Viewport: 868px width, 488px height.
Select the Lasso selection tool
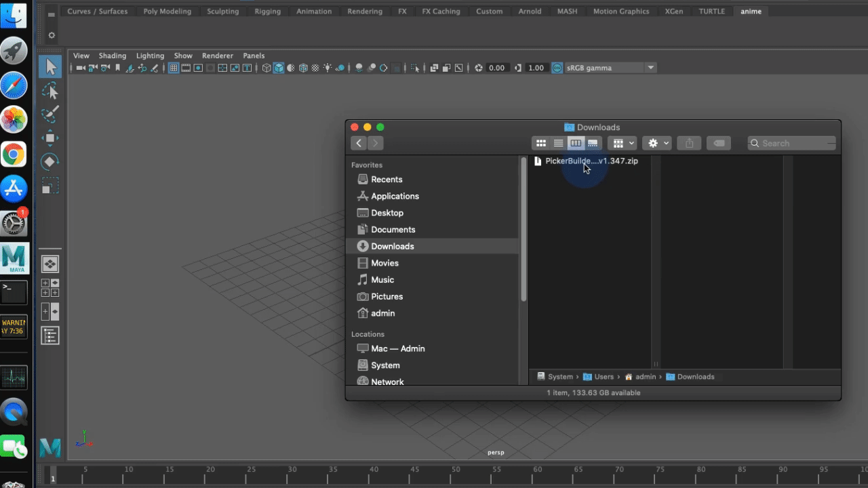[x=50, y=91]
